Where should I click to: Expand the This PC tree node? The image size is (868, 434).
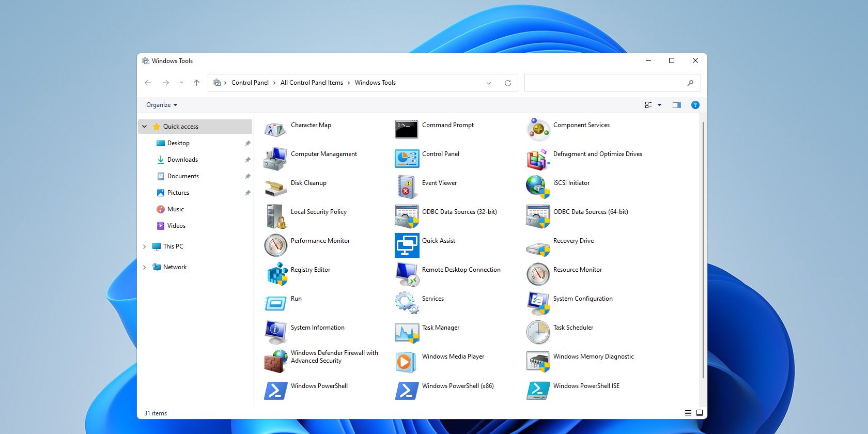(145, 246)
